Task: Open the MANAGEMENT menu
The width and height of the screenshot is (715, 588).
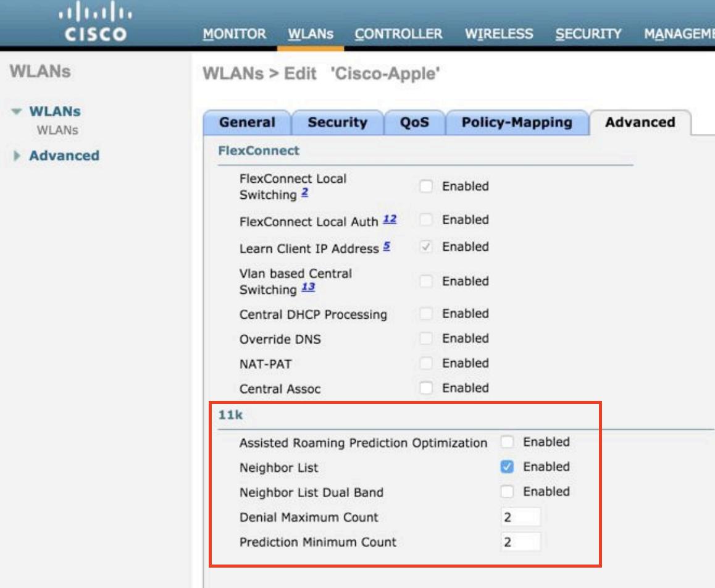Action: (679, 34)
